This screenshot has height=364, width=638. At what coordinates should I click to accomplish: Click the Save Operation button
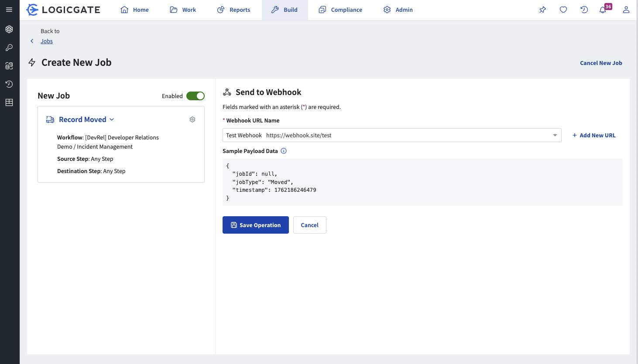[x=255, y=225]
